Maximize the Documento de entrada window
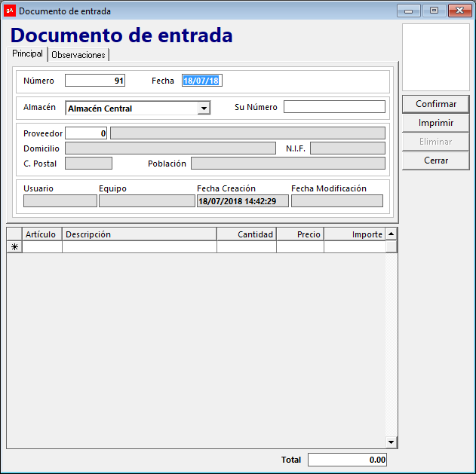This screenshot has width=476, height=474. [434, 11]
